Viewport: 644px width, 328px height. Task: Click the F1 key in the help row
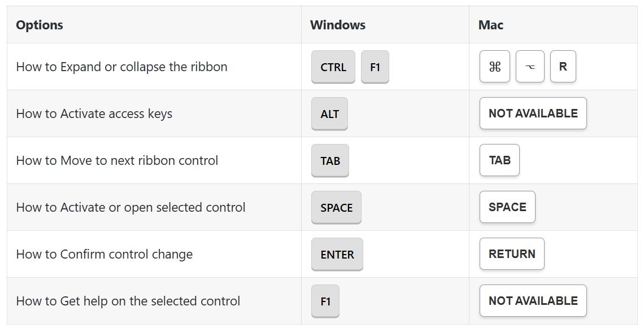pyautogui.click(x=325, y=301)
